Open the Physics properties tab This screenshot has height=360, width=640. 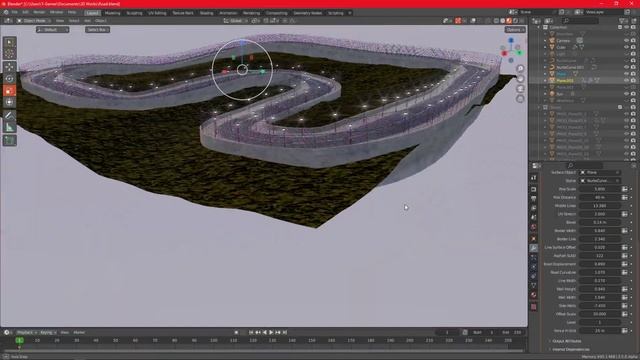tap(534, 267)
